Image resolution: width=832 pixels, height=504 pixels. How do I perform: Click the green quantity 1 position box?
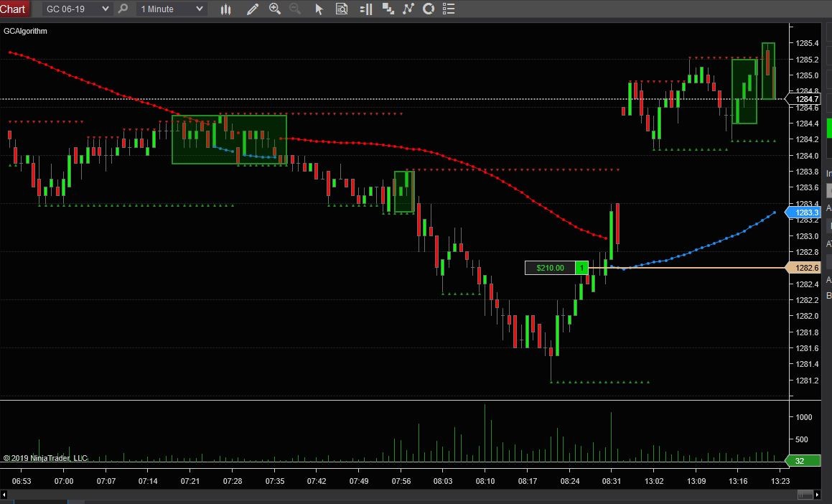(x=581, y=268)
